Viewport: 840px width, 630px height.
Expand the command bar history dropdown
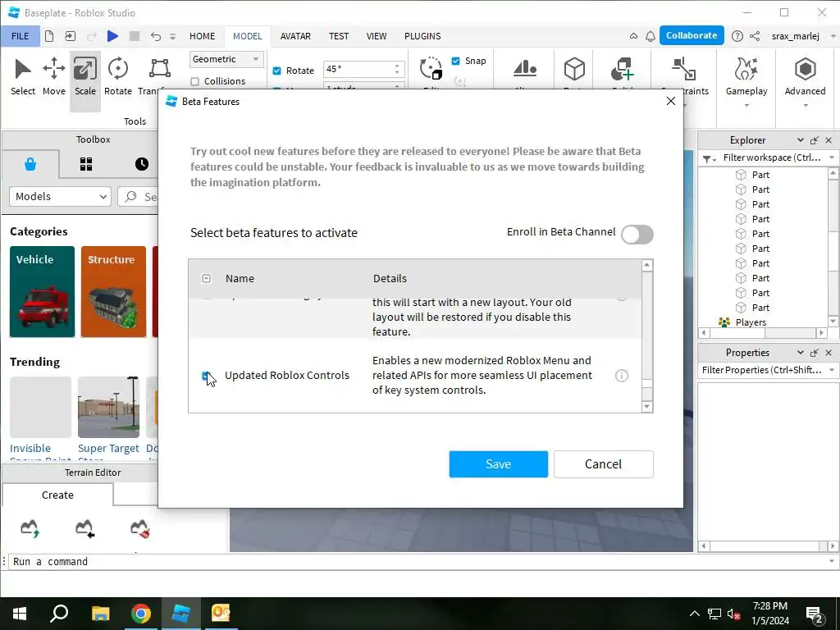[832, 561]
